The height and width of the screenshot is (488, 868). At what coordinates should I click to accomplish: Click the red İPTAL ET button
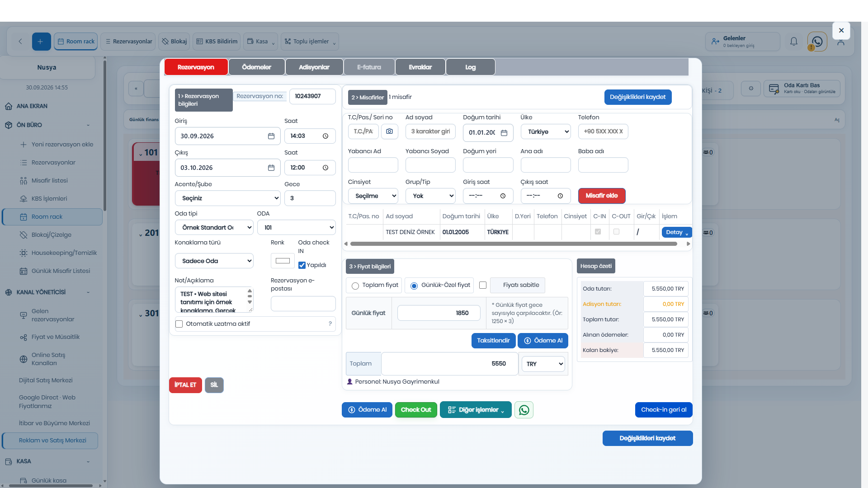[185, 385]
